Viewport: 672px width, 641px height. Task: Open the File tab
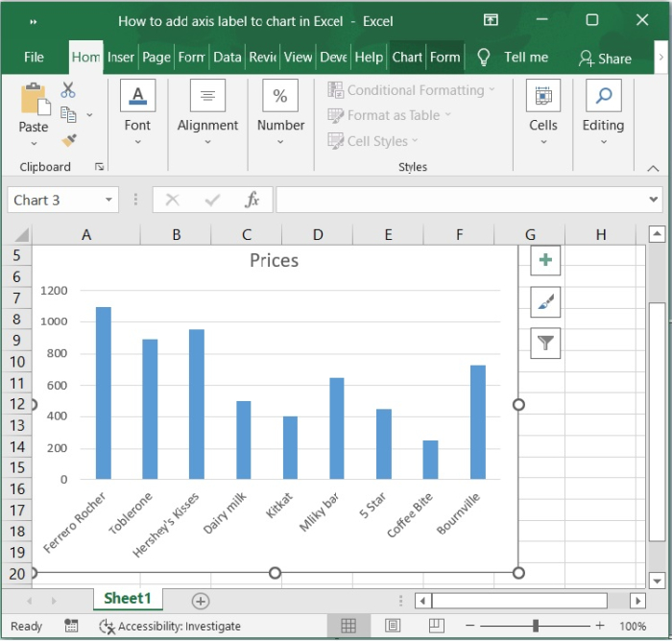[34, 57]
